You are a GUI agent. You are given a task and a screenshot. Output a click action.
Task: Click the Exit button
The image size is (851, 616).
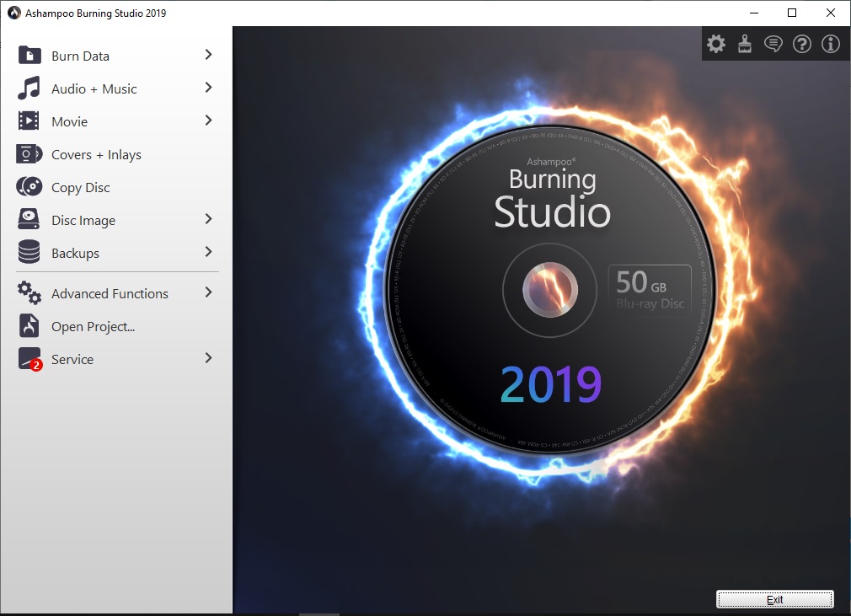click(x=774, y=599)
